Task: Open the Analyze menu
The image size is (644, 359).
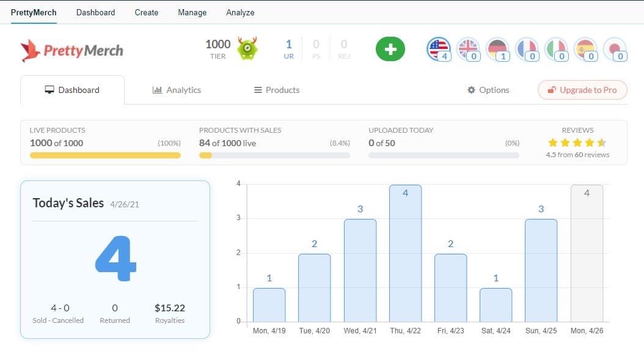Action: 240,12
